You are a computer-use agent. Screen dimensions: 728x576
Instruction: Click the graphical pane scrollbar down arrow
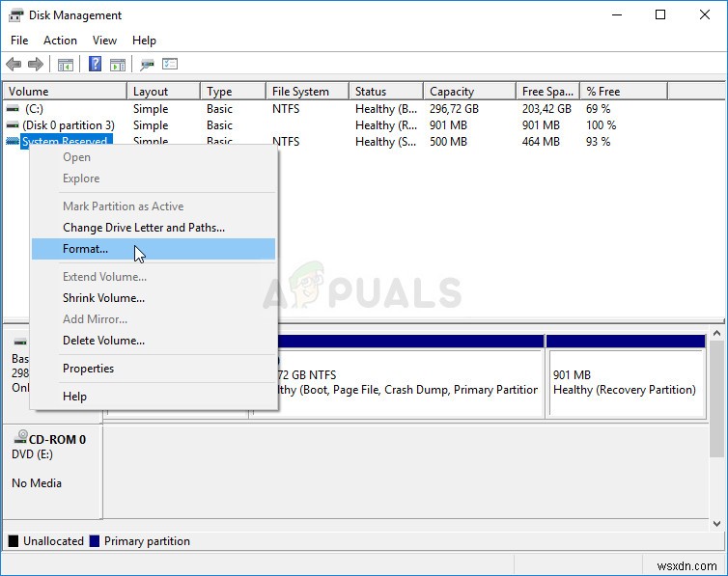pyautogui.click(x=716, y=524)
